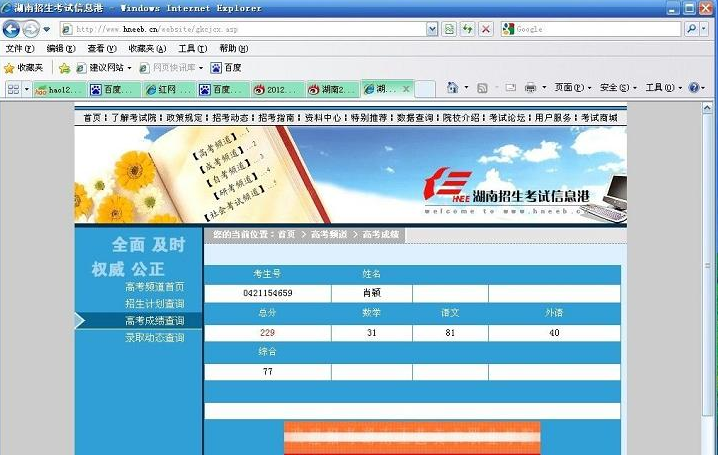The width and height of the screenshot is (718, 455).
Task: Click the 百度 favorites bar shortcut
Action: [x=226, y=68]
